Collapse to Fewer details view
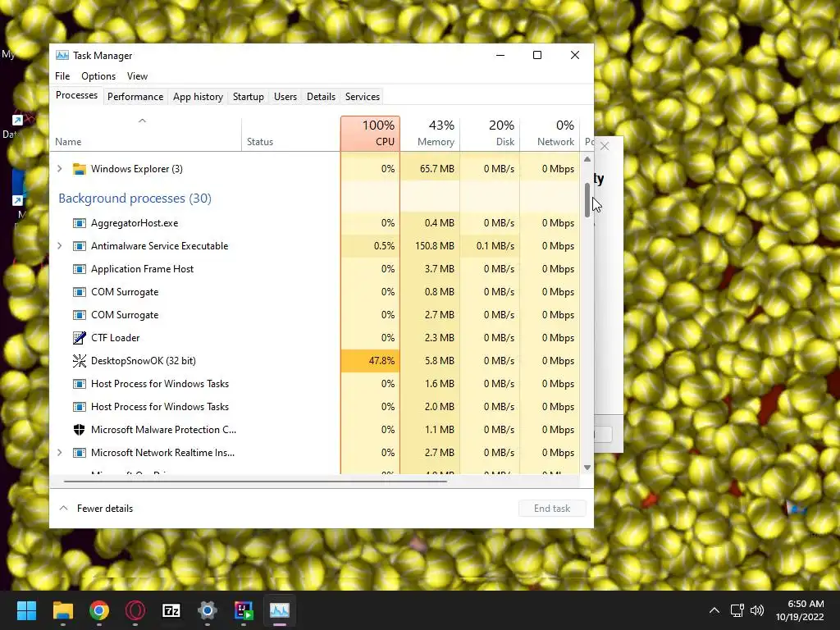The width and height of the screenshot is (840, 630). point(97,509)
